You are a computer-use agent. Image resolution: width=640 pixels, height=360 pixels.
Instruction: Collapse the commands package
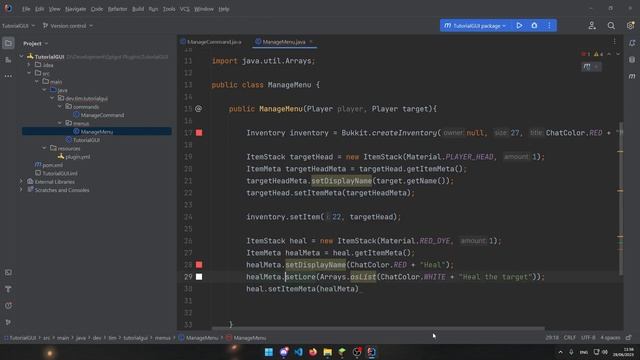point(60,107)
